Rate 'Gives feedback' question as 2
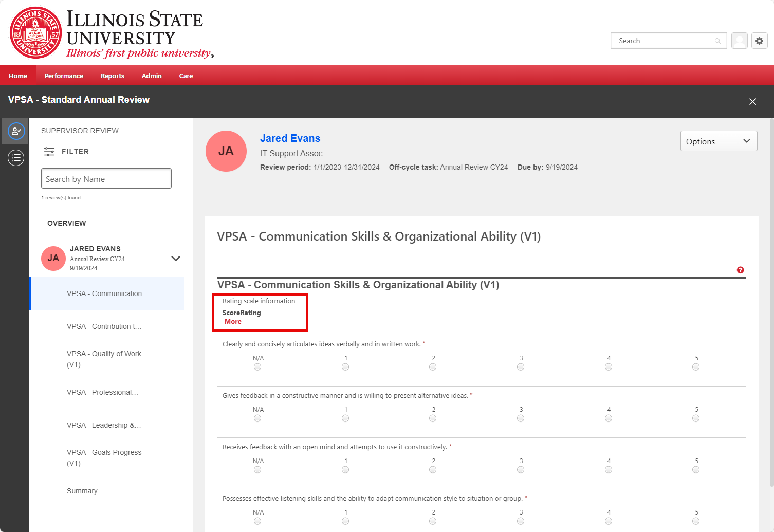Screen dimensions: 774x532 pyautogui.click(x=433, y=418)
